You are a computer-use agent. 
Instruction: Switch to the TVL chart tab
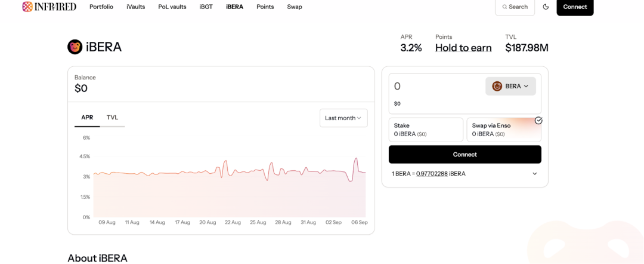coord(112,118)
